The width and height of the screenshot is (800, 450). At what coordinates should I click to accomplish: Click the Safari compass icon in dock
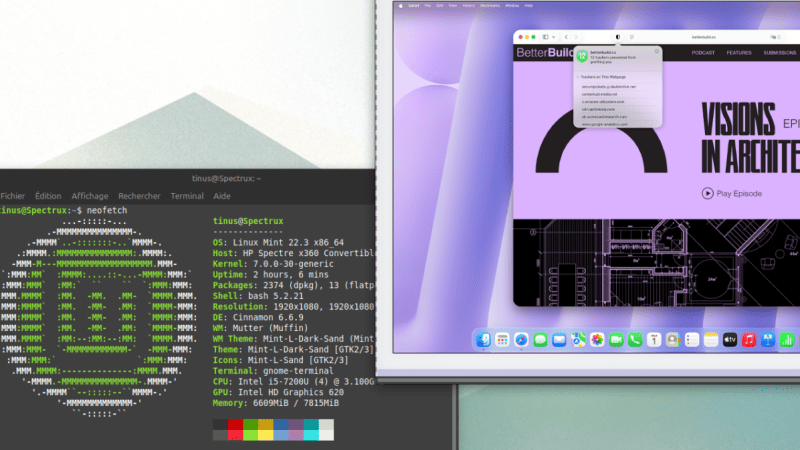(521, 340)
